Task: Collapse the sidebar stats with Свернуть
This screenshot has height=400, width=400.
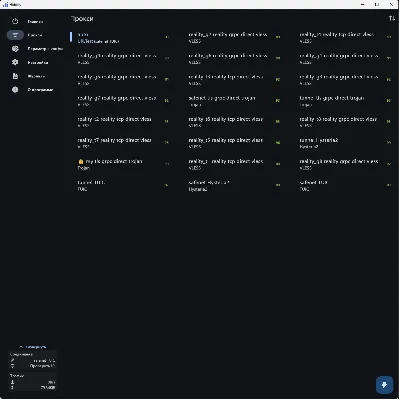Action: tap(33, 347)
